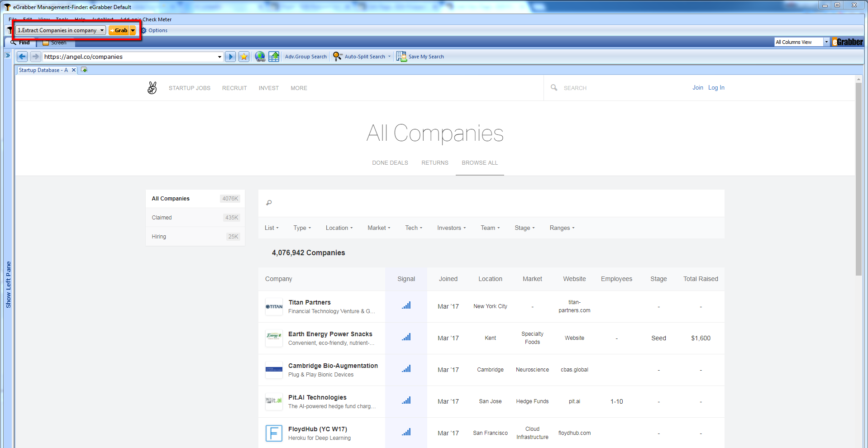Click the table with green arrow icon
868x448 pixels.
(274, 57)
